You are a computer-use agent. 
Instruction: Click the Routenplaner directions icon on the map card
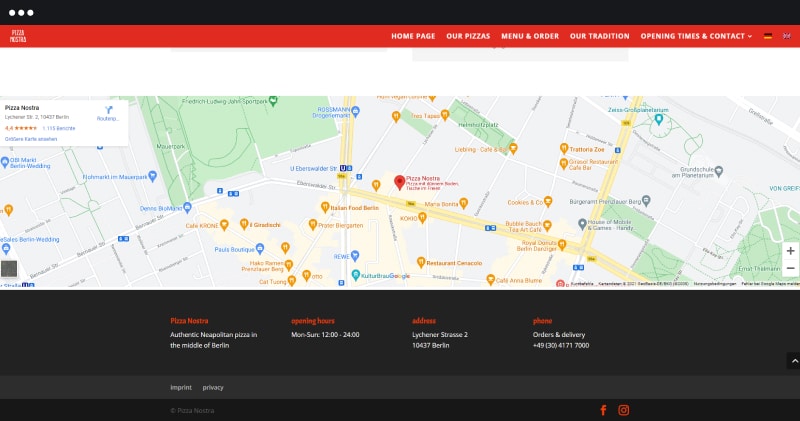pyautogui.click(x=108, y=110)
